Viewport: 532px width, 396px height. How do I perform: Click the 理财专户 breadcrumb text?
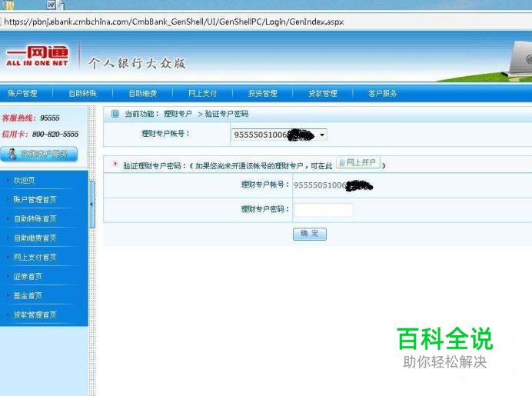coord(178,114)
